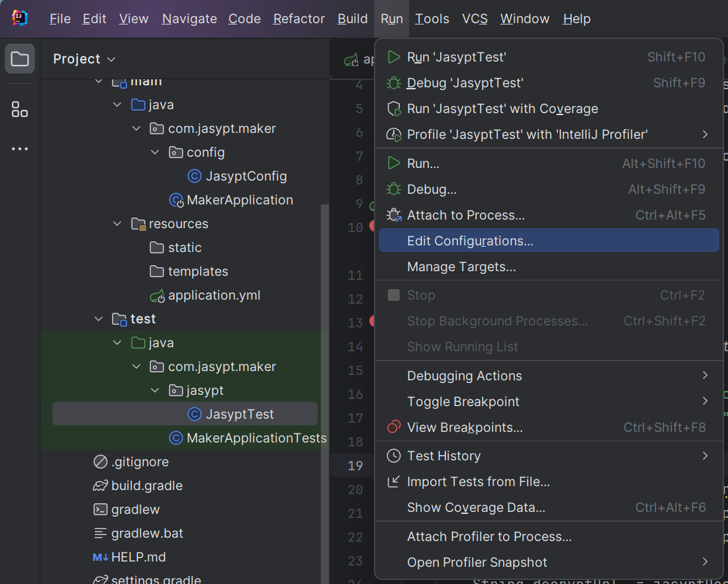The width and height of the screenshot is (728, 584).
Task: Click line number 19 in gutter
Action: (x=355, y=465)
